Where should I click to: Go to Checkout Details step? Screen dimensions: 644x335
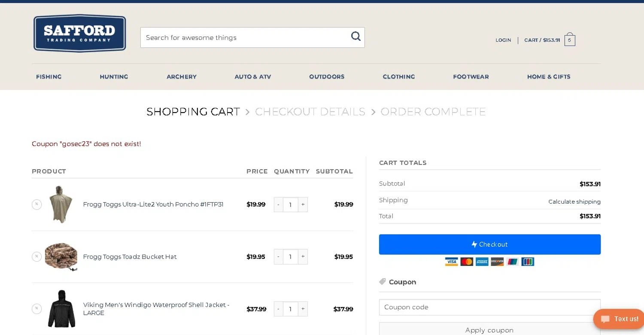click(310, 112)
